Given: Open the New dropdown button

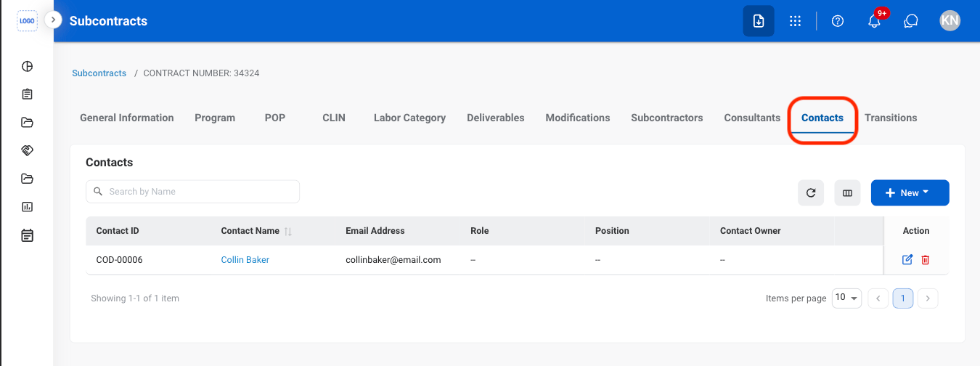Looking at the screenshot, I should click(910, 193).
